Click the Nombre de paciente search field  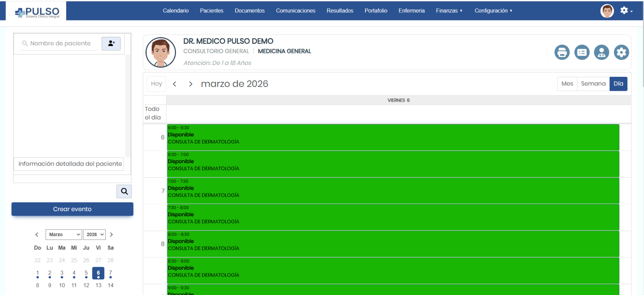coord(60,43)
